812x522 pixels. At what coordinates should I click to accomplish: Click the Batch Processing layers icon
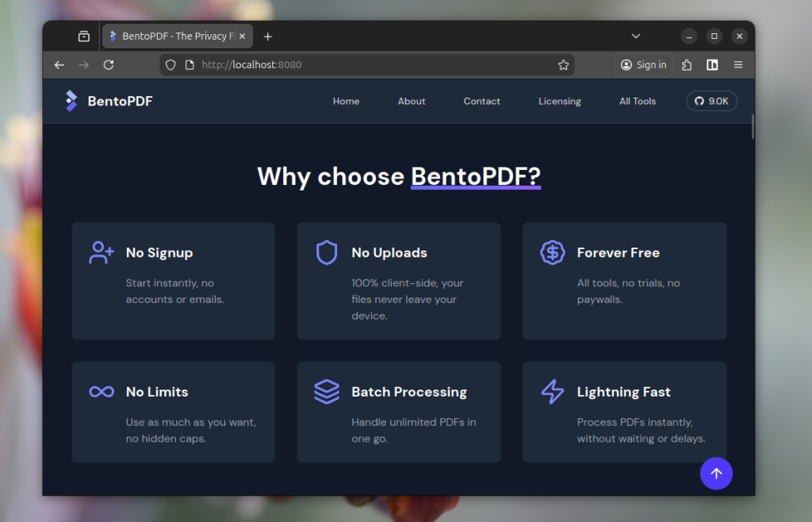[x=327, y=392]
